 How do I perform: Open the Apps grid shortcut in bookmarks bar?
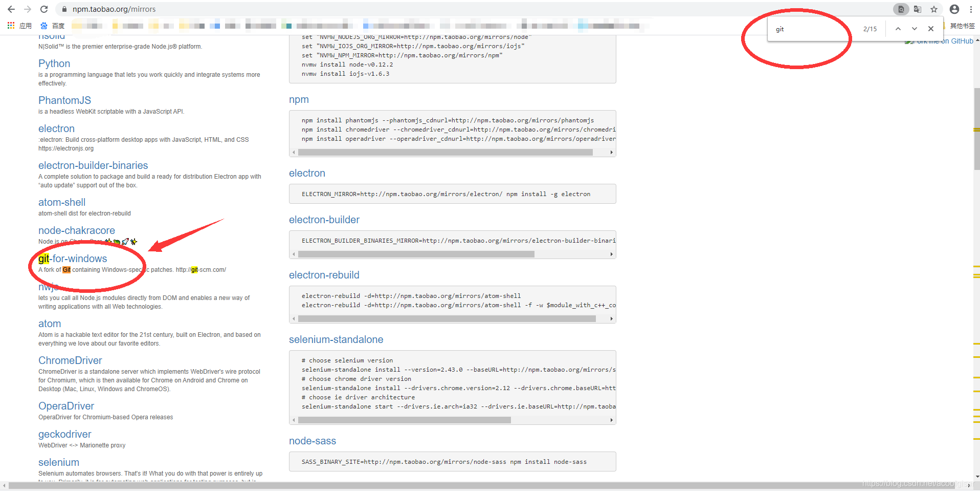tap(19, 26)
